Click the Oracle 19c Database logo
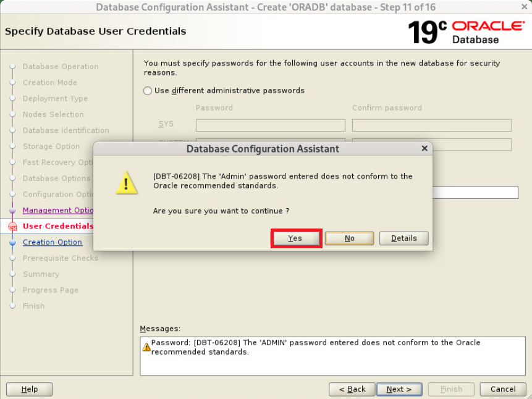 tap(467, 32)
